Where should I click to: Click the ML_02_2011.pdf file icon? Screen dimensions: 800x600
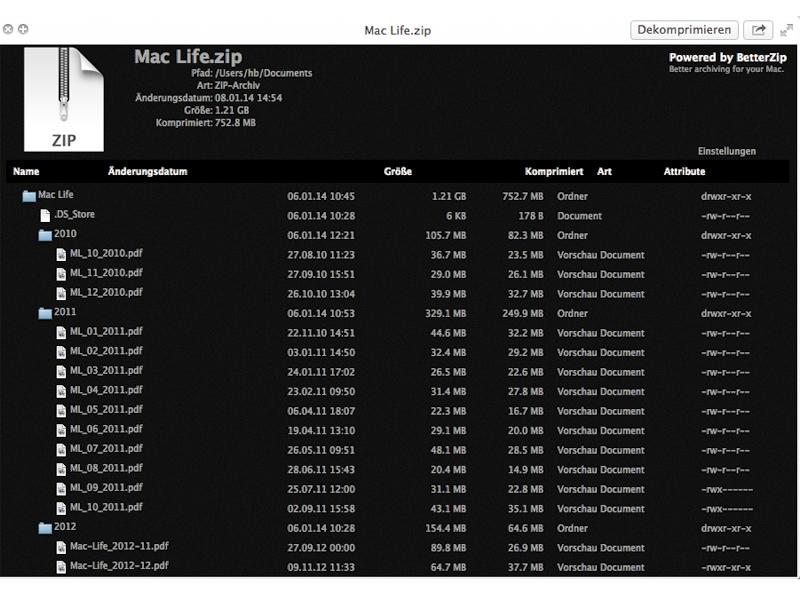(x=61, y=352)
